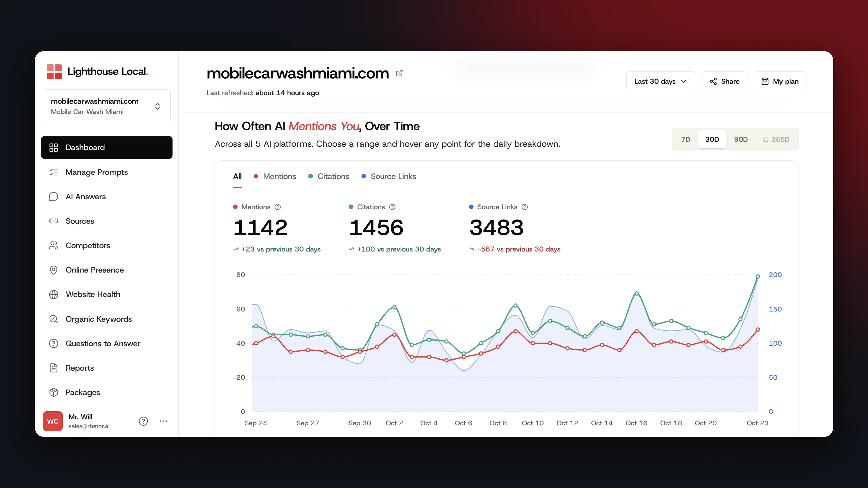Select the 90D range option
This screenshot has height=488, width=868.
click(x=741, y=139)
